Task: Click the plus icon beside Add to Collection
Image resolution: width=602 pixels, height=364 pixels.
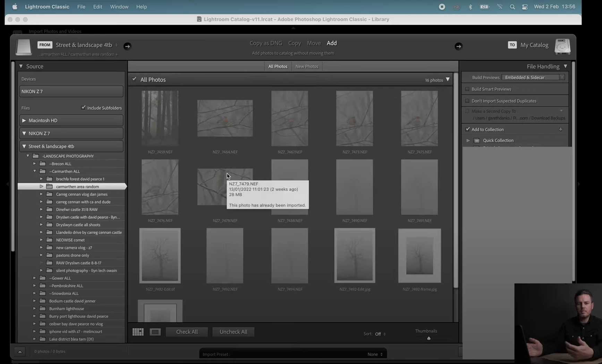Action: pos(561,129)
